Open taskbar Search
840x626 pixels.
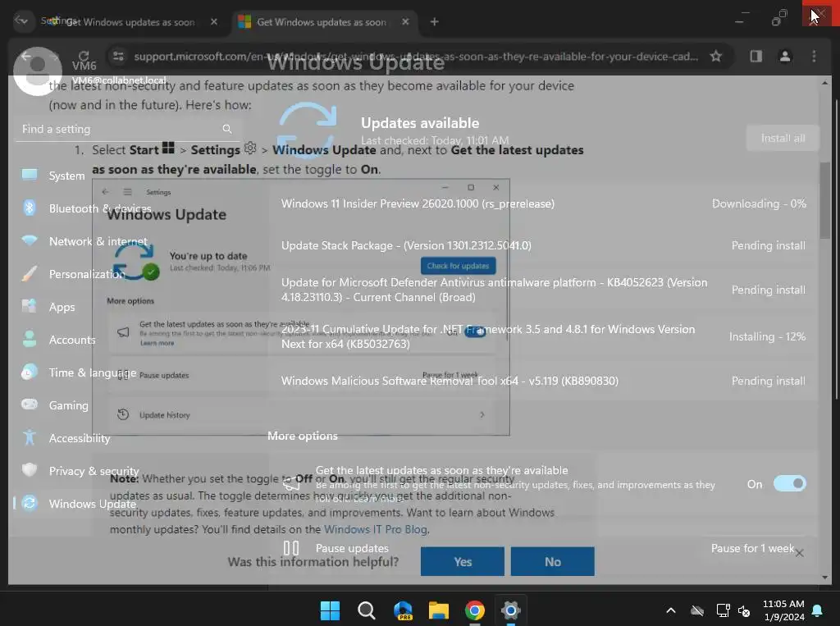click(x=367, y=610)
